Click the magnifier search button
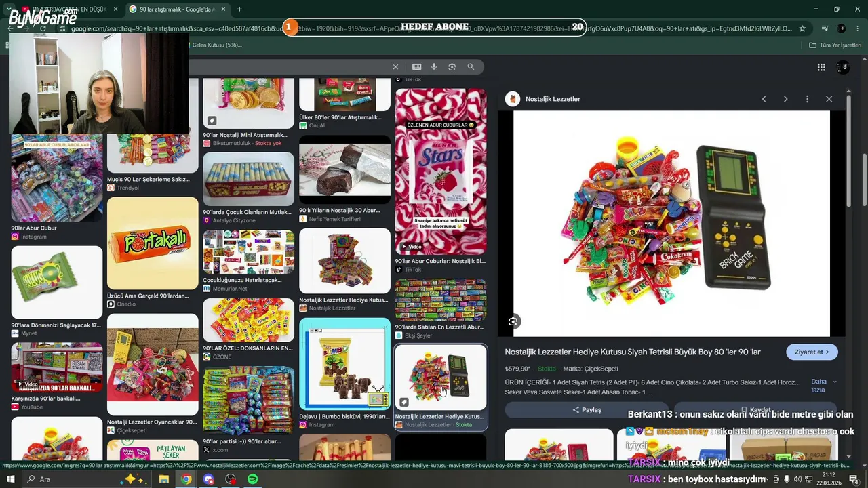 click(471, 67)
